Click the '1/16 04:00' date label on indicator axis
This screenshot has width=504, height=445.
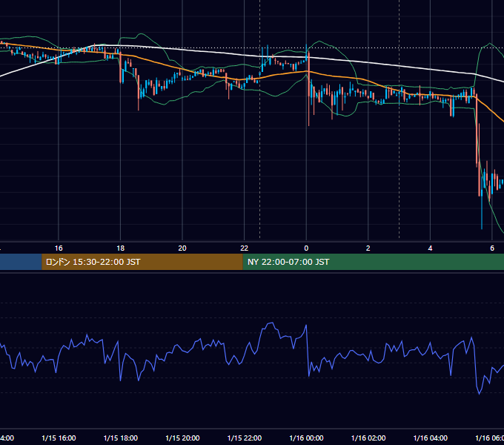tap(431, 438)
